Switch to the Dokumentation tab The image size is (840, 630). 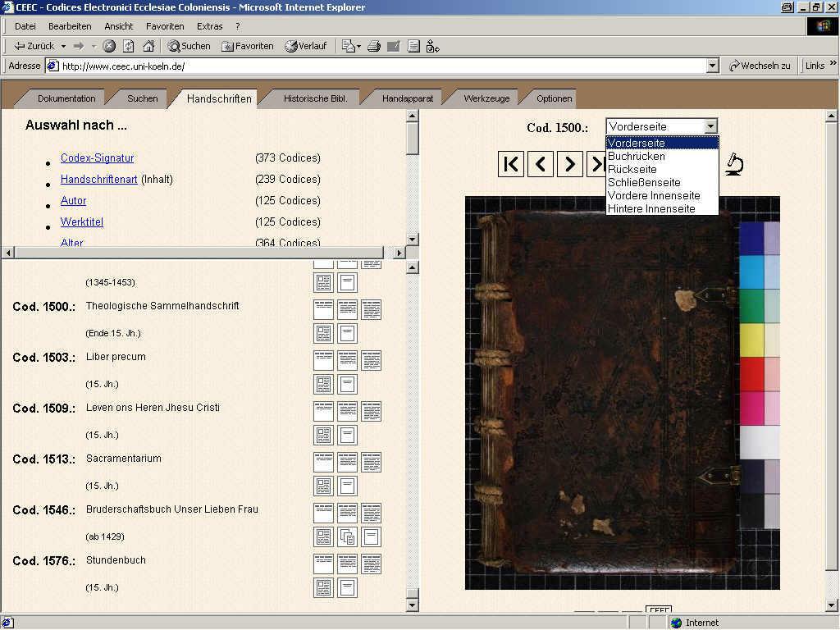66,98
